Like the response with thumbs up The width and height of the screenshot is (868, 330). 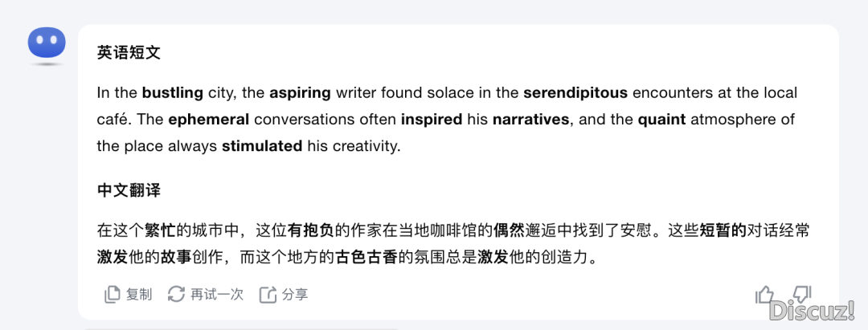click(765, 295)
